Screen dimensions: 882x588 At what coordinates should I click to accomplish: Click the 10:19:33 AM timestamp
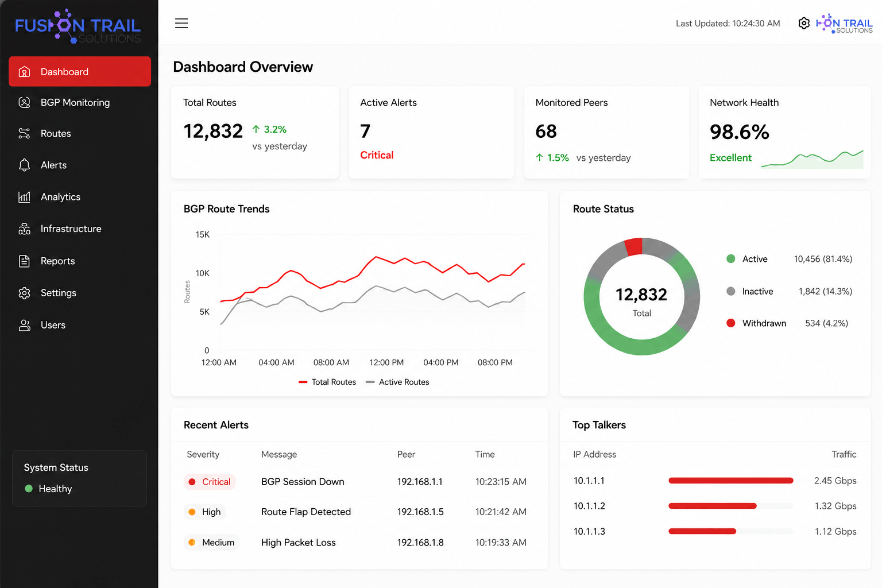[x=501, y=543]
